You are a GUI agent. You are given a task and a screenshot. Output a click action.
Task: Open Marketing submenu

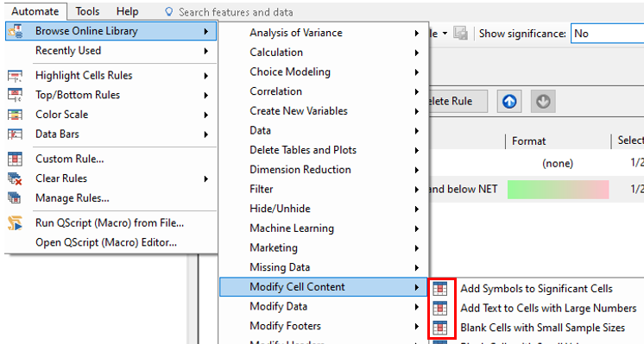(324, 248)
